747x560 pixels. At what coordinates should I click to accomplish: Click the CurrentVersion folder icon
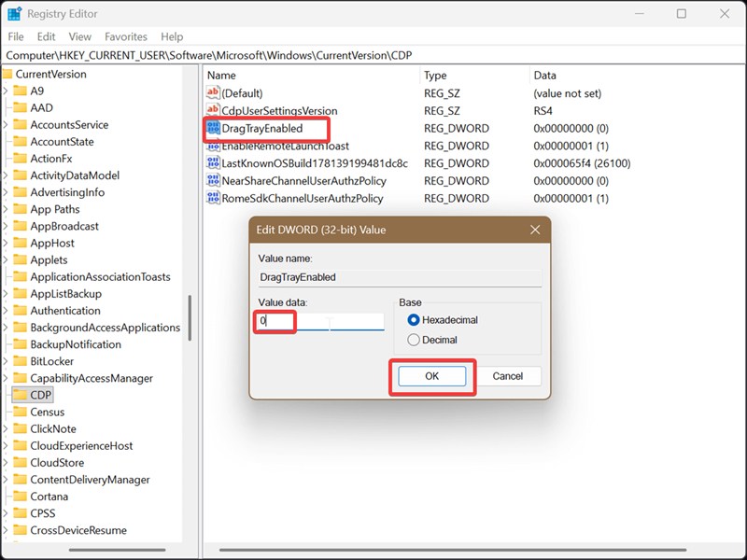(7, 74)
